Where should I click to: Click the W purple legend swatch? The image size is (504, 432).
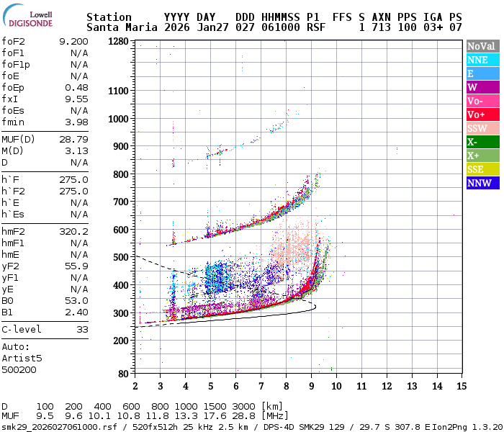[483, 87]
